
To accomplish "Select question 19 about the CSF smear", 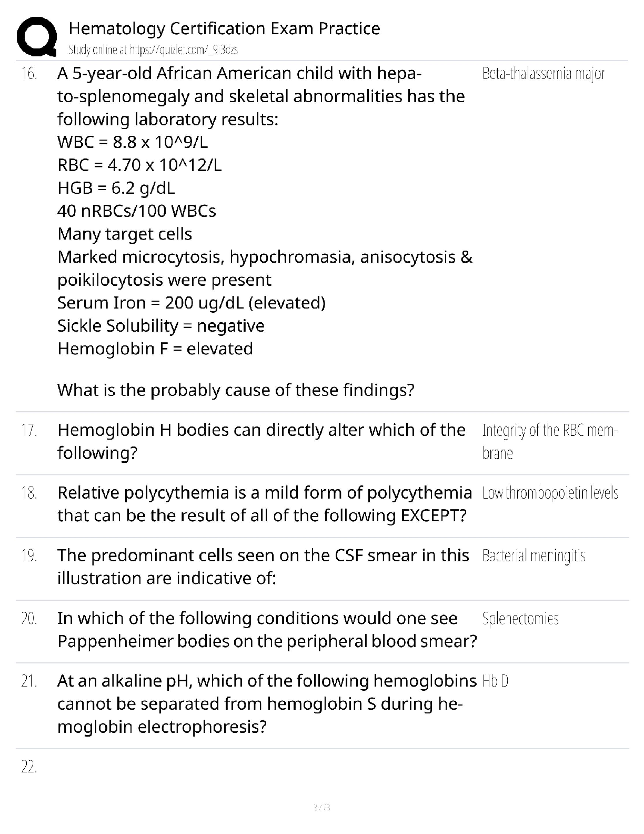I will 263,567.
